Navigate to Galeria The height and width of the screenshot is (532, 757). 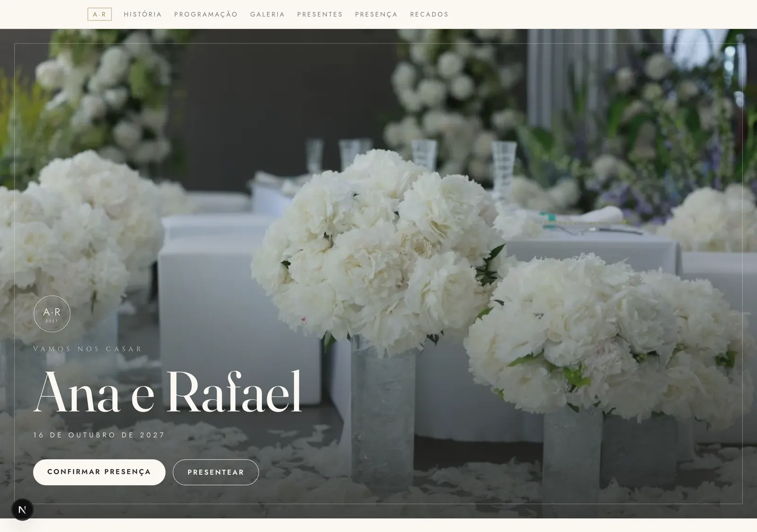267,14
